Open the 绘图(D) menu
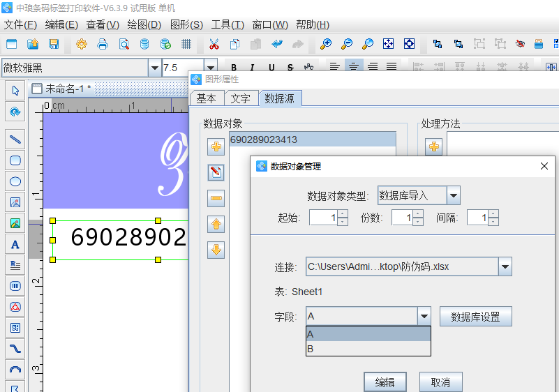 (x=144, y=25)
